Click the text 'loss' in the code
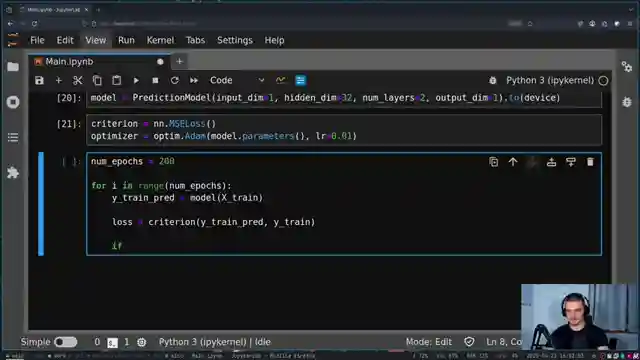Viewport: 640px width, 360px height. click(122, 222)
